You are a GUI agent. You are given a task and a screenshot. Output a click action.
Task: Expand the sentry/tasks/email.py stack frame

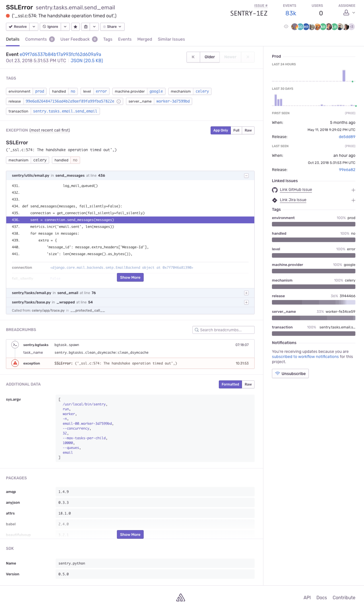point(246,293)
